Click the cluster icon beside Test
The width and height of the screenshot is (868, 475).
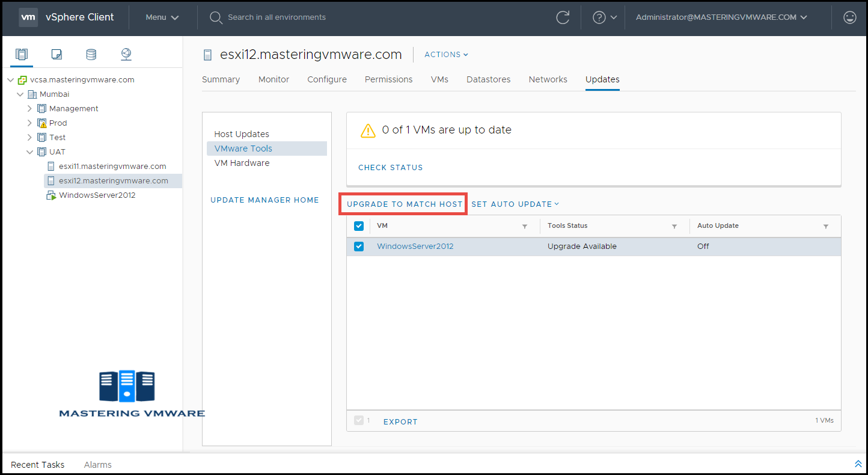point(41,138)
